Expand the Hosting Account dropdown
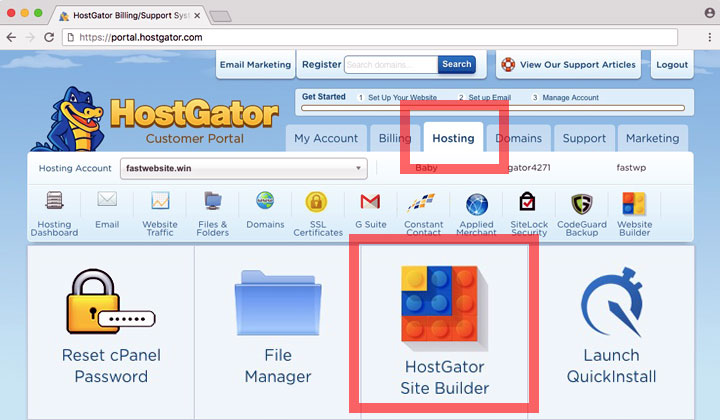The width and height of the screenshot is (720, 420). (x=243, y=168)
